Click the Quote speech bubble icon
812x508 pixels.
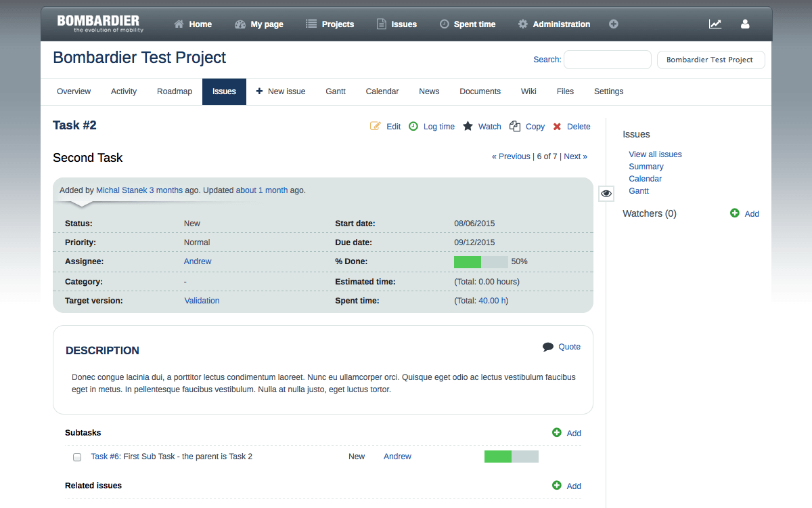click(x=548, y=347)
